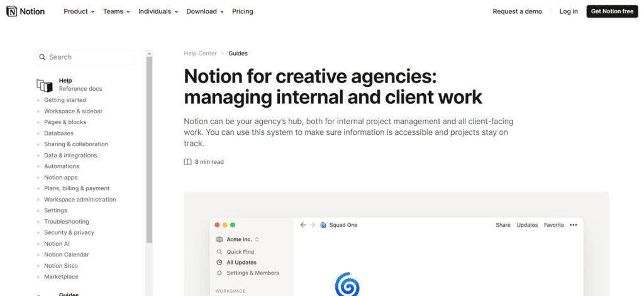Viewport: 644px width, 296px height.
Task: Click the Get Notion free button
Action: (611, 11)
